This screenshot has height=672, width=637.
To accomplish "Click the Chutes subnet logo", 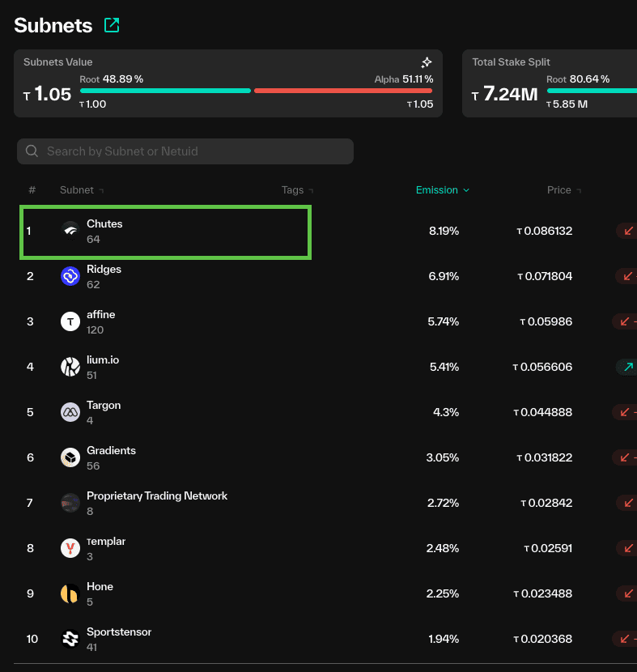I will [70, 232].
